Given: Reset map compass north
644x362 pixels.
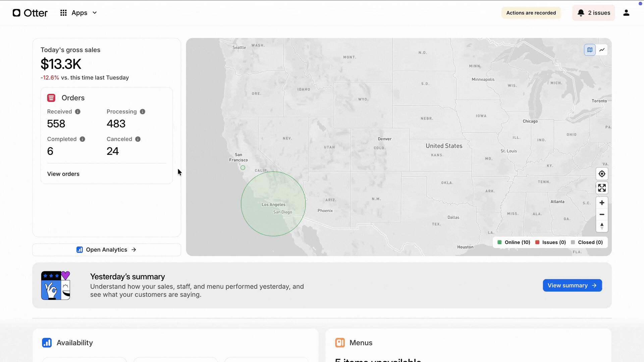Looking at the screenshot, I should click(602, 226).
